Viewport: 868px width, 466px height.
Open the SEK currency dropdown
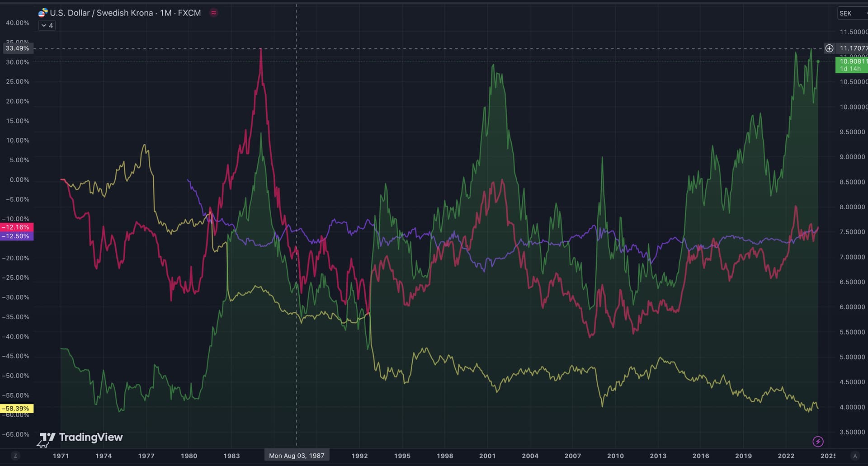852,13
